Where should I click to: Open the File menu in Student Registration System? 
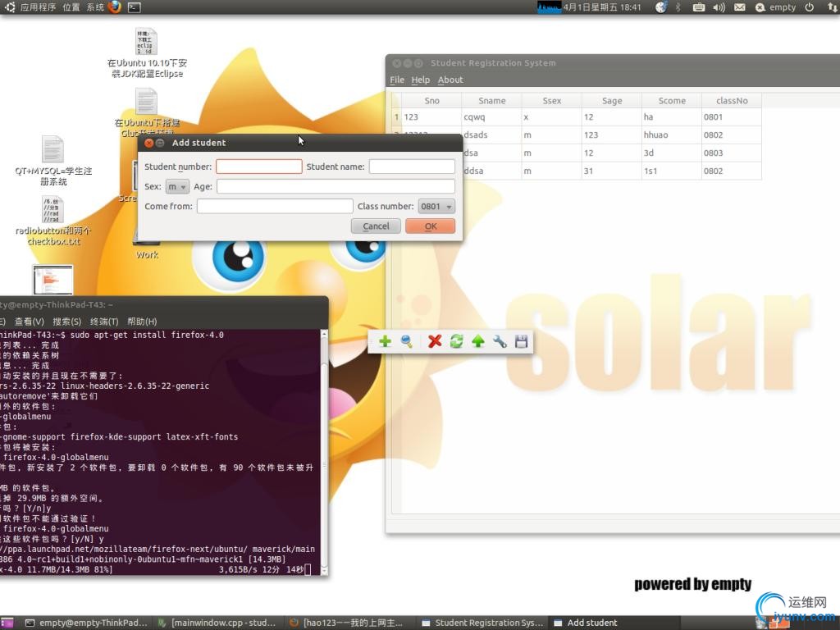(x=397, y=80)
